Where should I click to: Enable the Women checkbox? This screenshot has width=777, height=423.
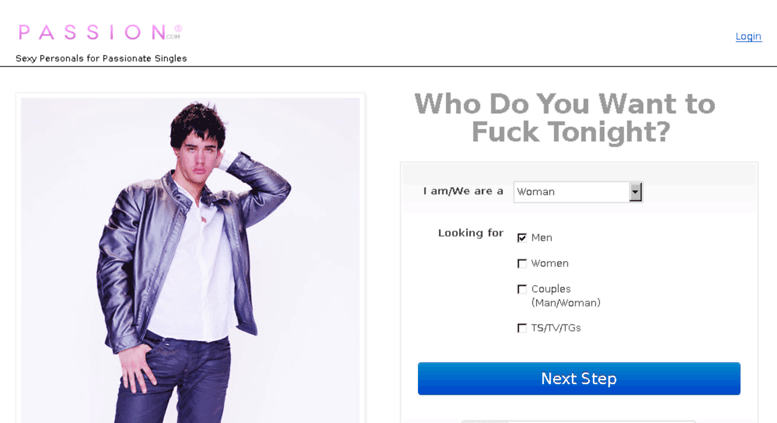pos(522,264)
